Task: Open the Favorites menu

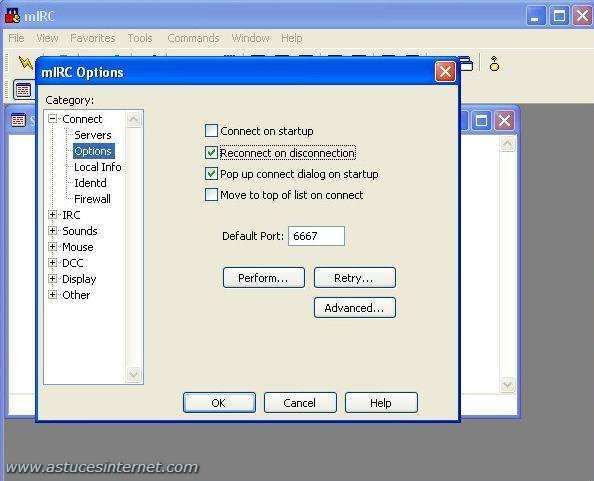Action: pos(93,38)
